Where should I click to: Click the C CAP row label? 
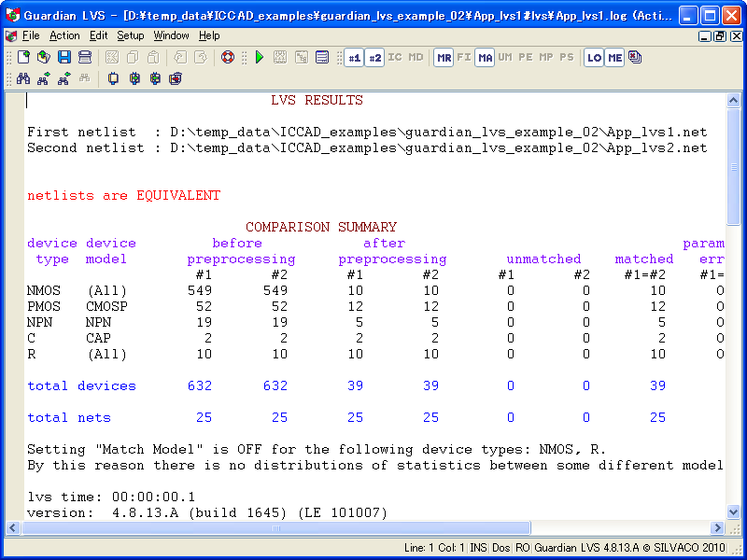pyautogui.click(x=69, y=338)
